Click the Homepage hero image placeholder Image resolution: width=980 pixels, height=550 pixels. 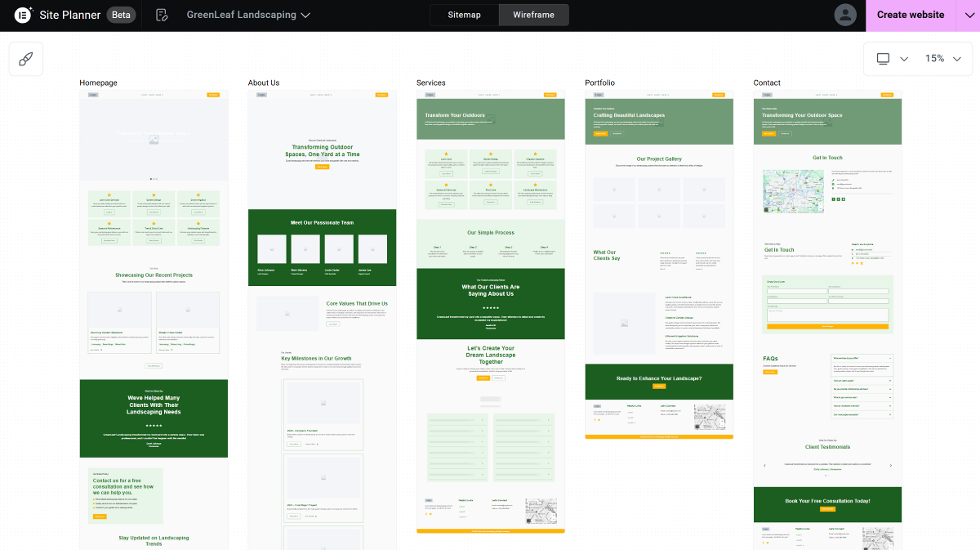click(154, 139)
